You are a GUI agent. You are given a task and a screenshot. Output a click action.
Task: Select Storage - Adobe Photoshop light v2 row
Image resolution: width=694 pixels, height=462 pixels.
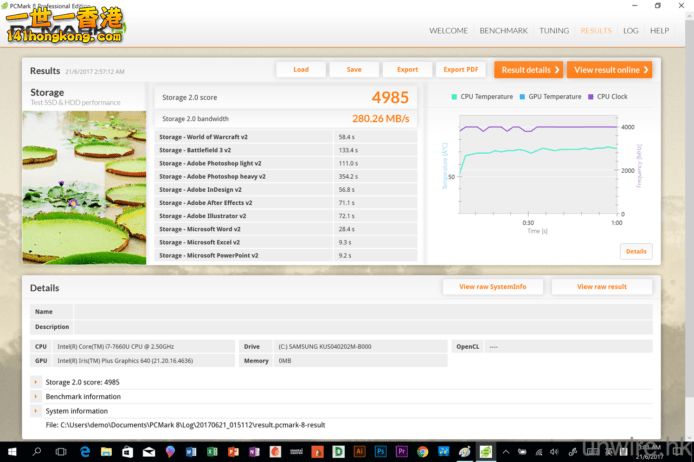[286, 163]
